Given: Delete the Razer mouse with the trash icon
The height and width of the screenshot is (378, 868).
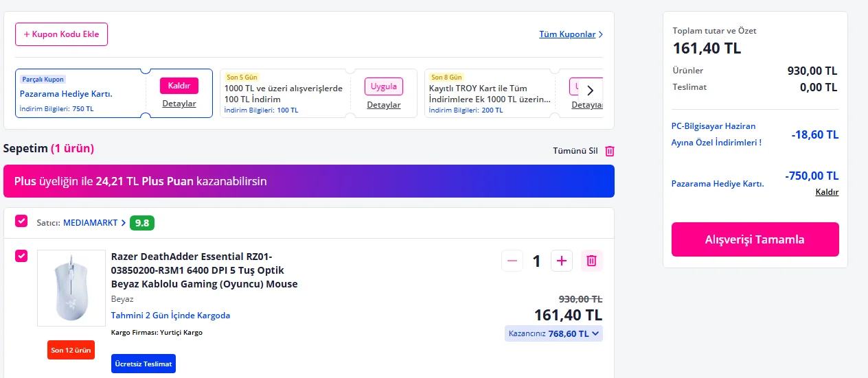Looking at the screenshot, I should [592, 261].
